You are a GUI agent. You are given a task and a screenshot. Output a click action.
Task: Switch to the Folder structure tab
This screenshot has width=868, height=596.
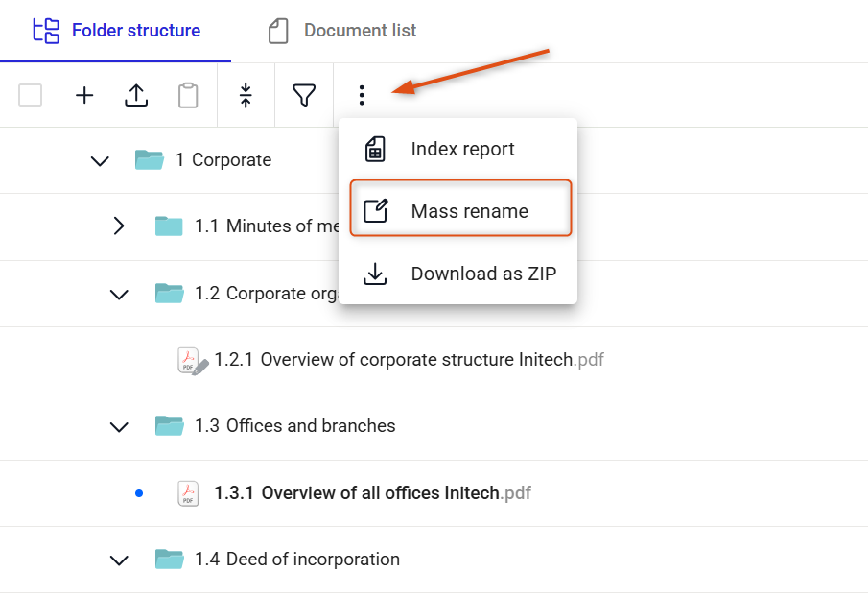pyautogui.click(x=116, y=31)
